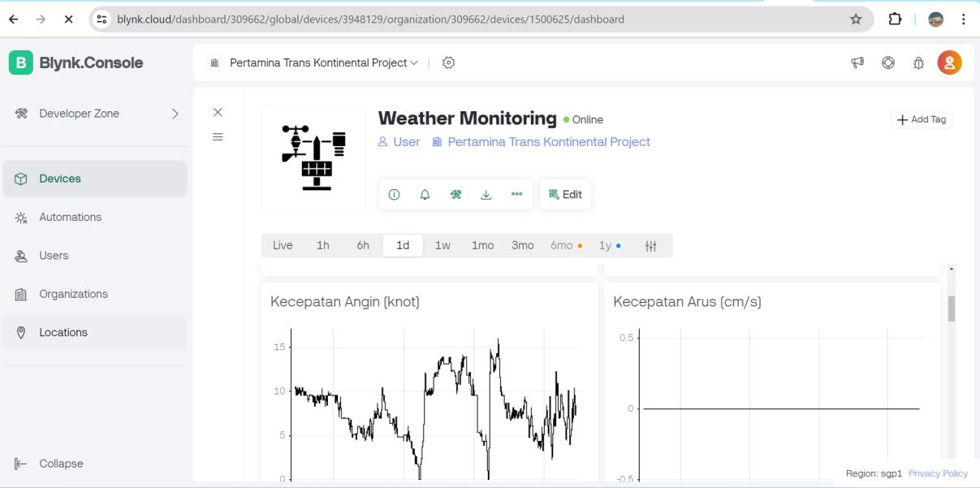Open custom time range filter icon
980x488 pixels.
650,246
